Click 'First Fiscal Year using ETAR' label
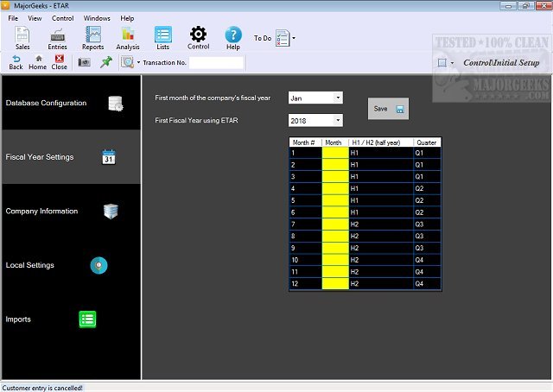 [196, 121]
